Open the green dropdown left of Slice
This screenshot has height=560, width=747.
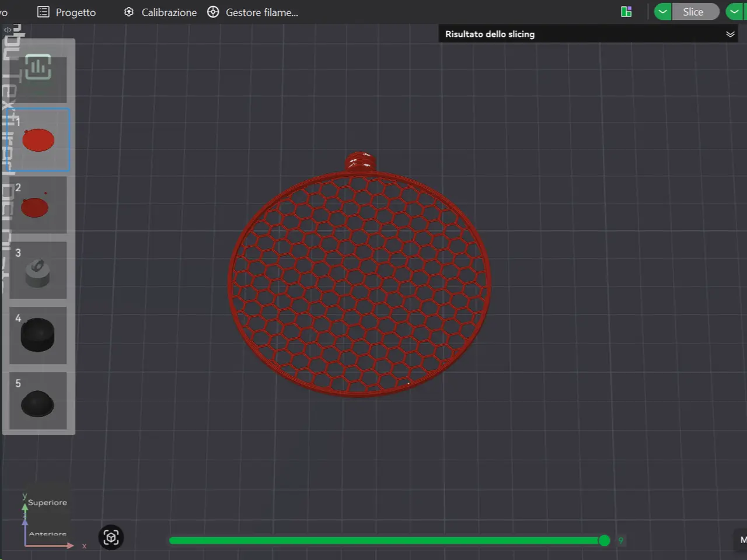[662, 12]
